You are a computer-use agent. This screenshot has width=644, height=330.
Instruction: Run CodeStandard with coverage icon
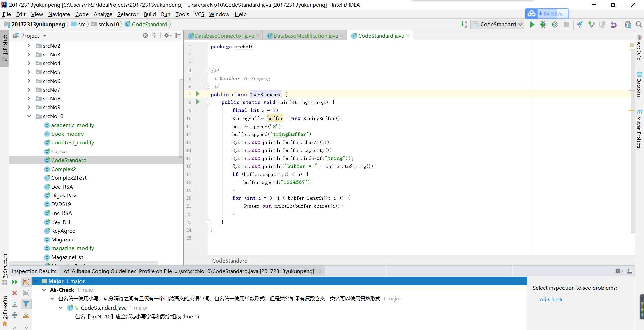pyautogui.click(x=554, y=25)
